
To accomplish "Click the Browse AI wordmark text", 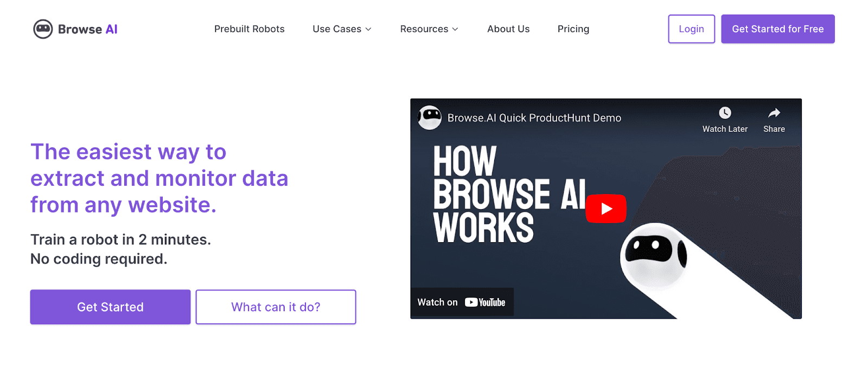I will tap(88, 29).
